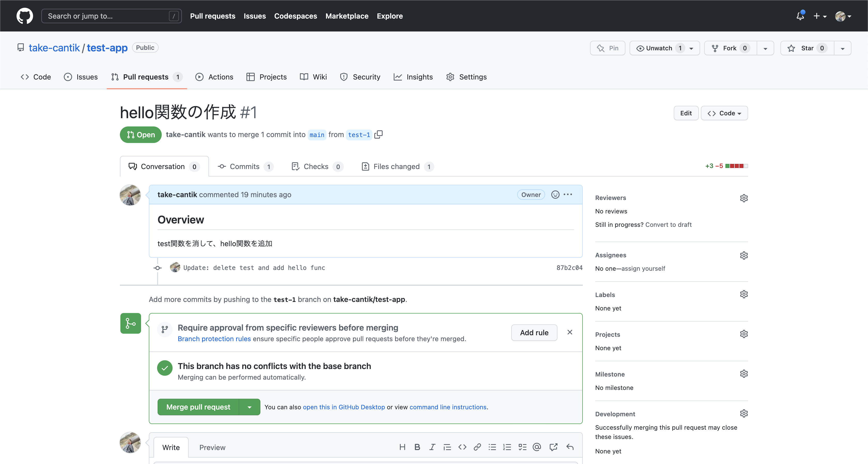Insert a link with the toolbar icon

[x=477, y=447]
